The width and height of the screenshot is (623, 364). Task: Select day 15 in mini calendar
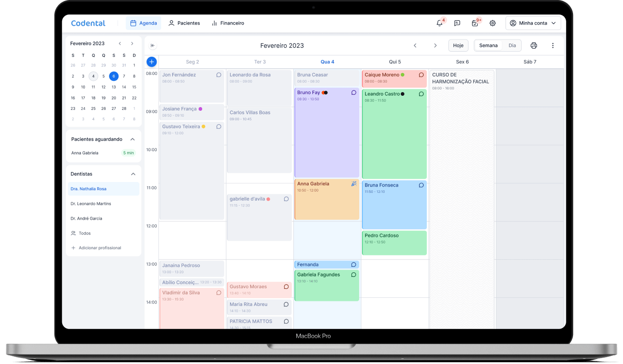pos(134,87)
